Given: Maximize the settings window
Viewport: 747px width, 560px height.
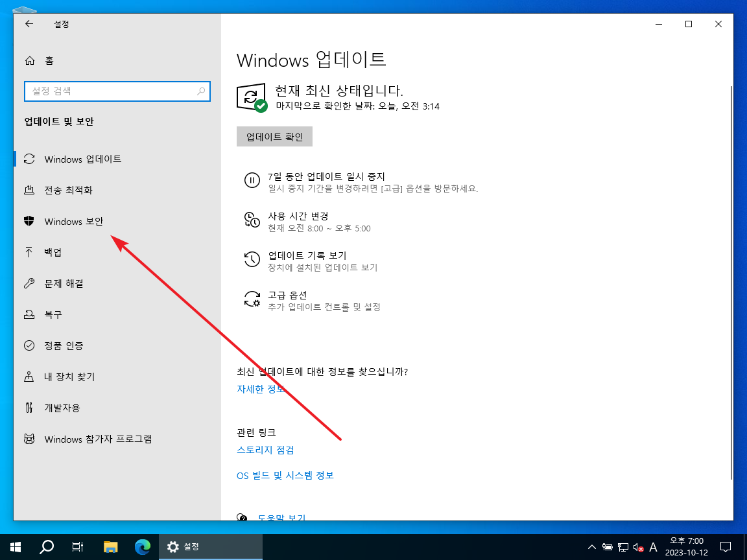Looking at the screenshot, I should [x=689, y=24].
